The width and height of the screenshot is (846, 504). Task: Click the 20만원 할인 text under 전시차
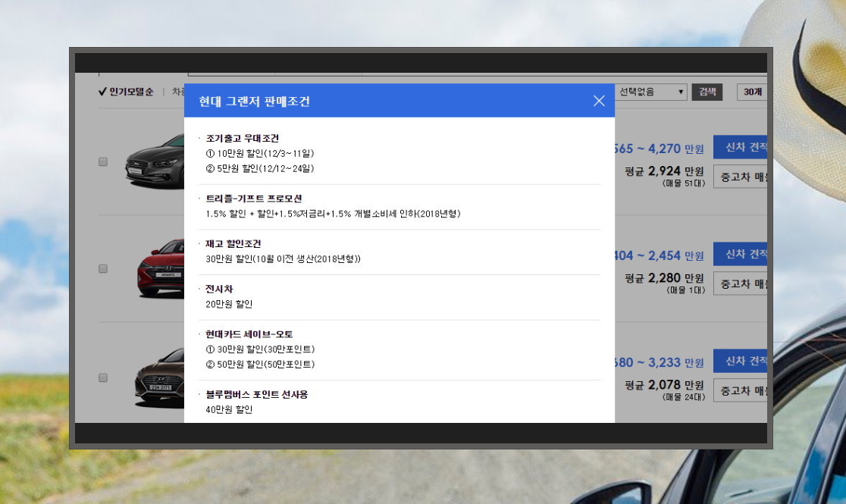click(229, 304)
